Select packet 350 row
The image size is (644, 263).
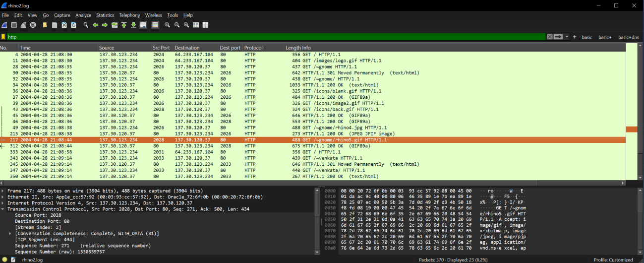click(x=312, y=176)
